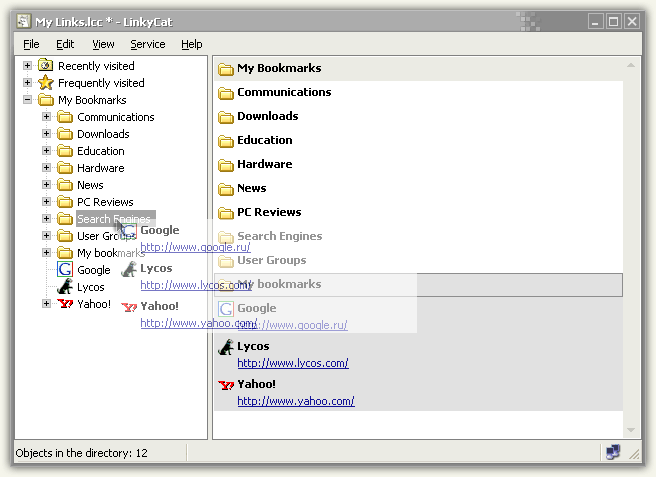Expand the News folder in tree

[x=46, y=185]
